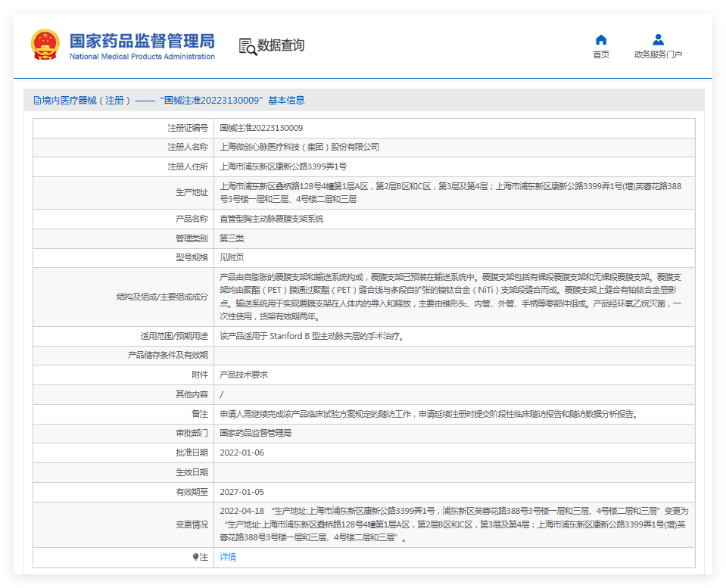Click 政务服务门户 label
Viewport: 726px width, 588px height.
point(658,54)
